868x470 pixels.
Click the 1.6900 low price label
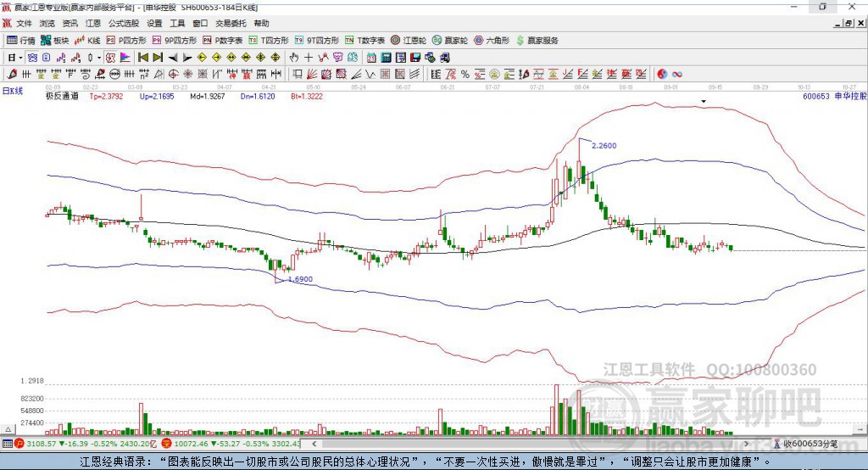click(301, 279)
